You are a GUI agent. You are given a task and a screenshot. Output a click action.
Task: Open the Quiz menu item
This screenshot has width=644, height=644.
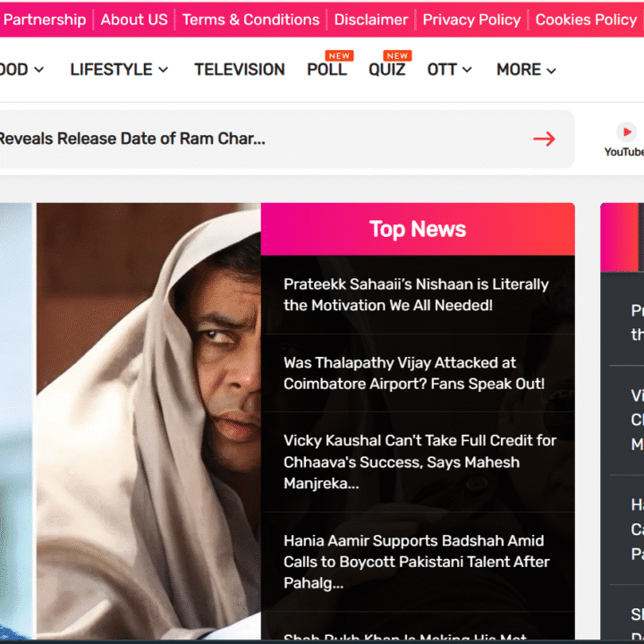click(386, 70)
